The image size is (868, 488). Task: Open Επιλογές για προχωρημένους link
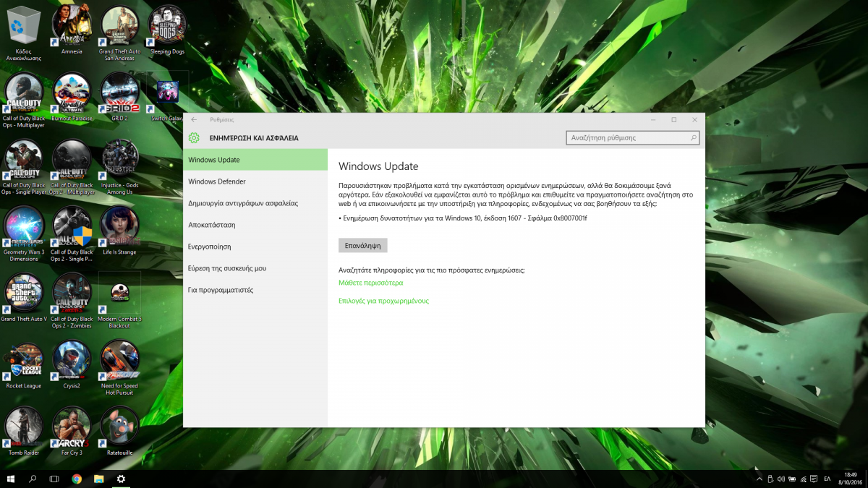pos(383,301)
